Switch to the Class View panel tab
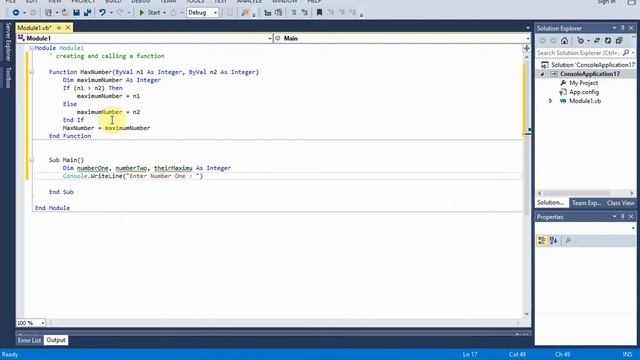640x360 pixels. tap(620, 203)
